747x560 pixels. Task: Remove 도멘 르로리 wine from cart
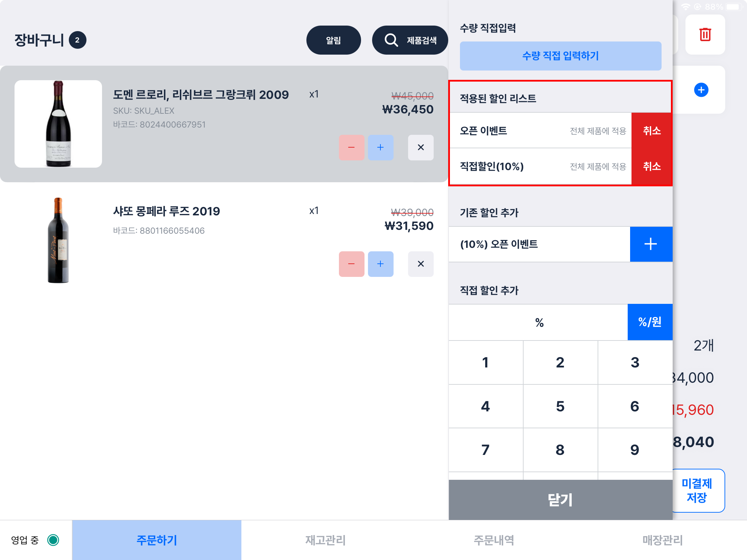click(x=421, y=148)
